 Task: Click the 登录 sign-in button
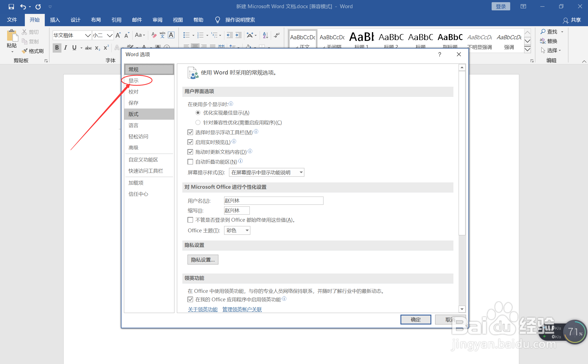click(501, 6)
